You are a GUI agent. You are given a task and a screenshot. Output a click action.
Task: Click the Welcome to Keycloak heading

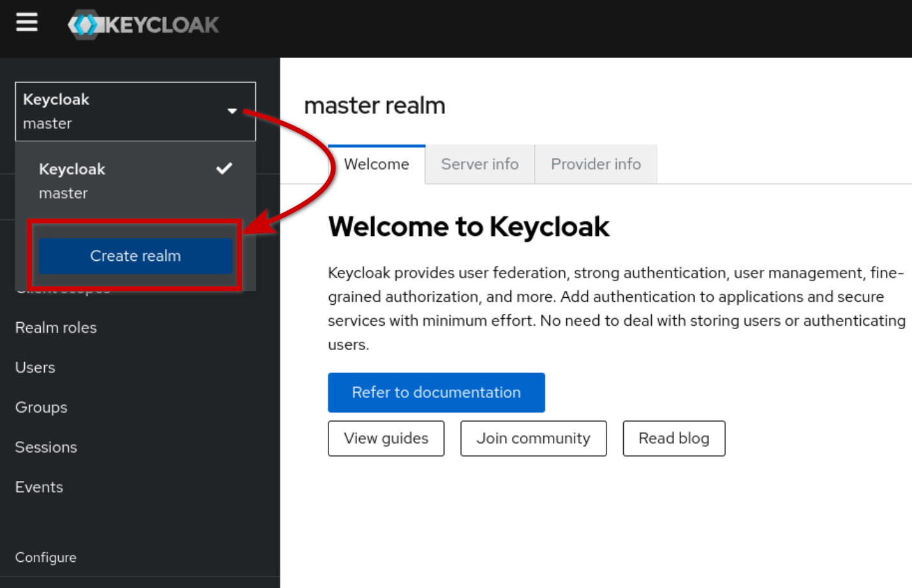pyautogui.click(x=469, y=227)
